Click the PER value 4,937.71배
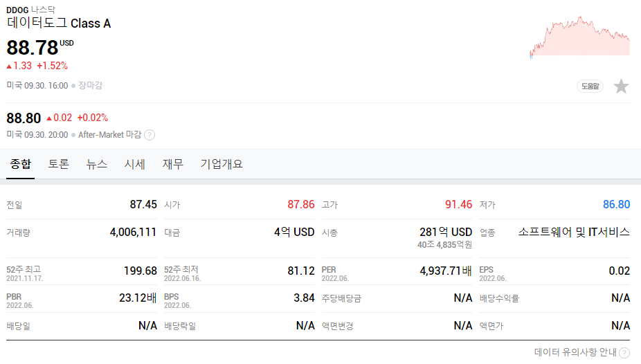 pos(446,271)
